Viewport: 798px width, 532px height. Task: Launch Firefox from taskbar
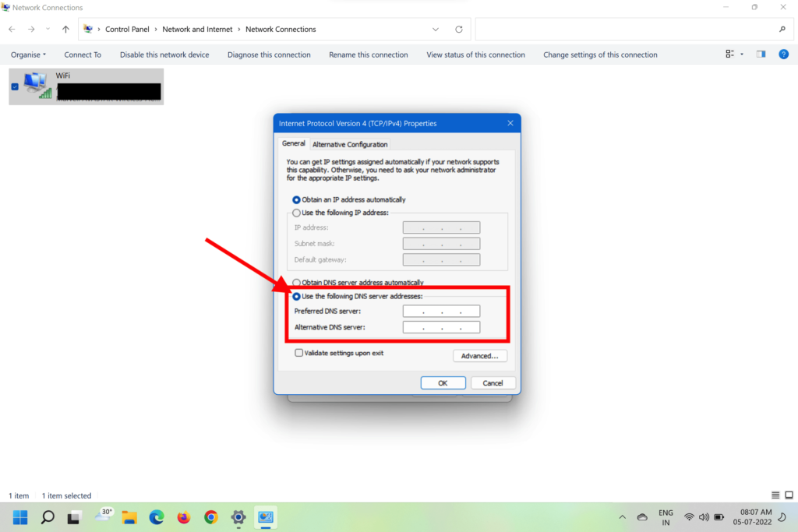coord(184,518)
